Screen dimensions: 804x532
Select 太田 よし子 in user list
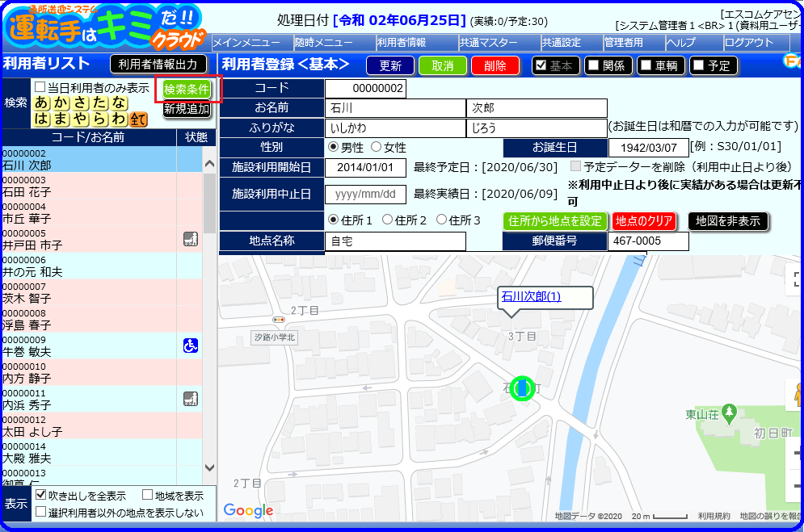(x=102, y=425)
